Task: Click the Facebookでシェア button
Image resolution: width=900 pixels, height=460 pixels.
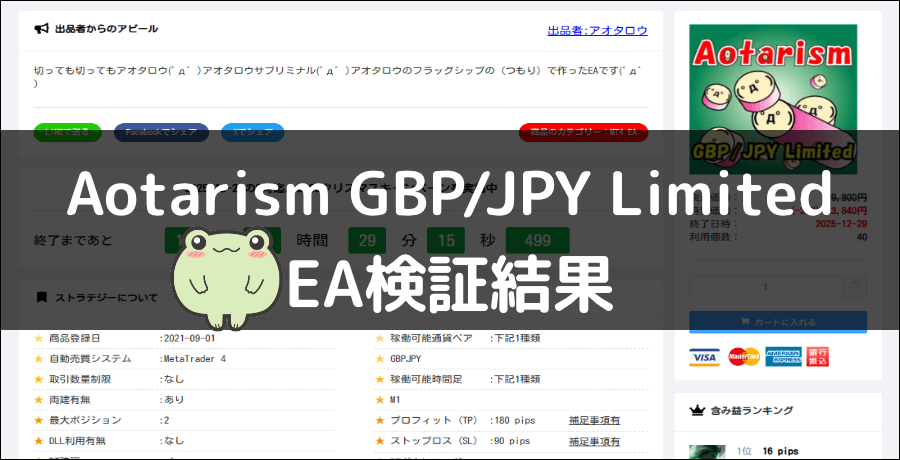Action: point(161,132)
